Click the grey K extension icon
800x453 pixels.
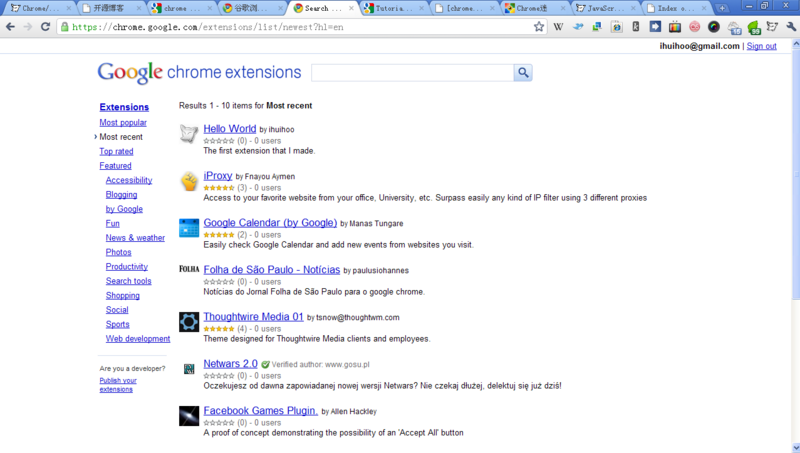pos(636,27)
